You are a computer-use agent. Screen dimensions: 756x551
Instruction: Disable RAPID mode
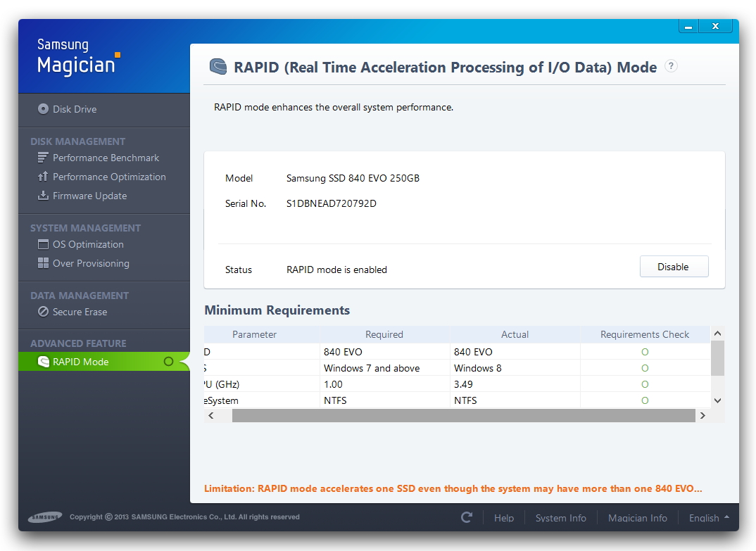(x=674, y=267)
